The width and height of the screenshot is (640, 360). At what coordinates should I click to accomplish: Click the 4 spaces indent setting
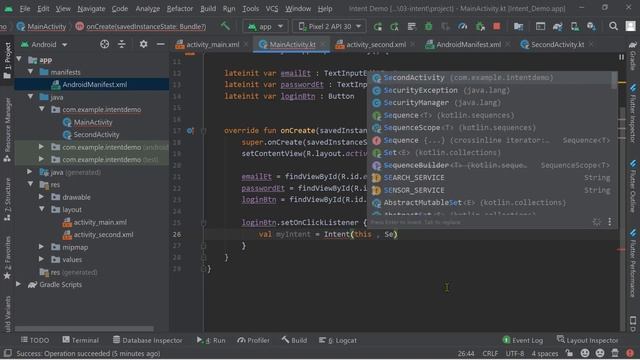pyautogui.click(x=544, y=353)
